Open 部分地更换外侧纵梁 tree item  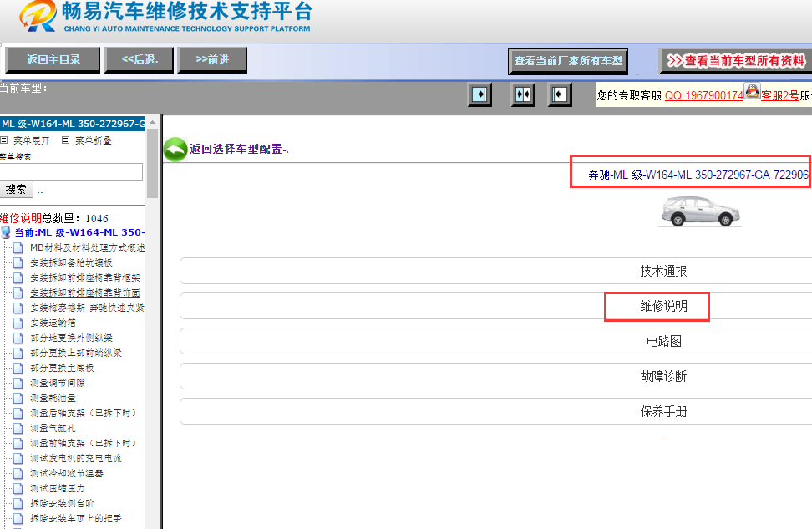coord(71,338)
